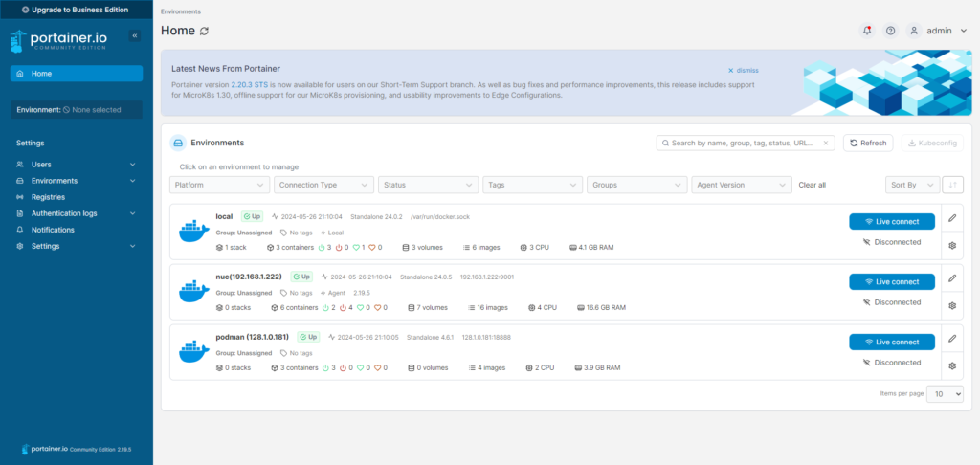Click the /var/run/docker.sock text
This screenshot has width=980, height=465.
point(440,217)
